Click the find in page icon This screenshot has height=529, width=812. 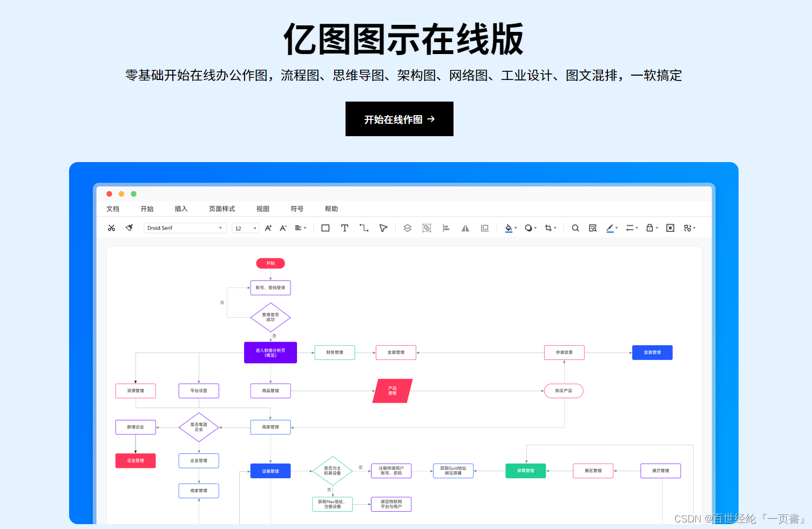[593, 228]
